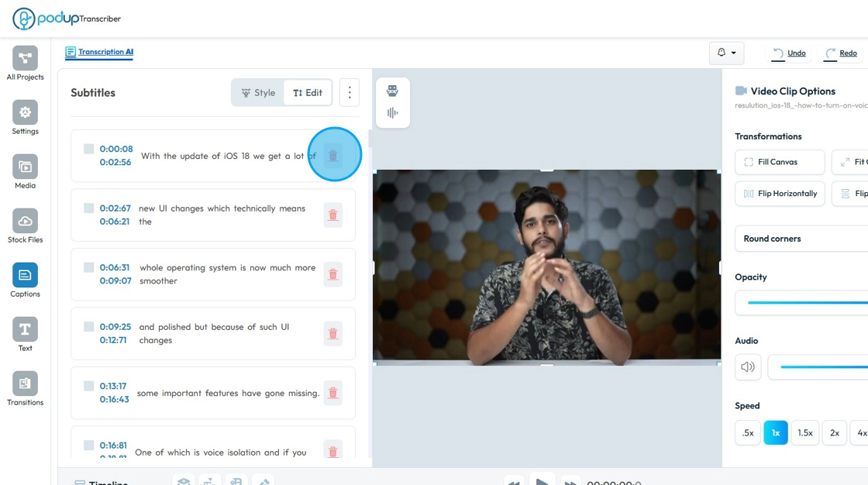Screen dimensions: 868x485
Task: Open the Transitions panel
Action: coord(25,389)
